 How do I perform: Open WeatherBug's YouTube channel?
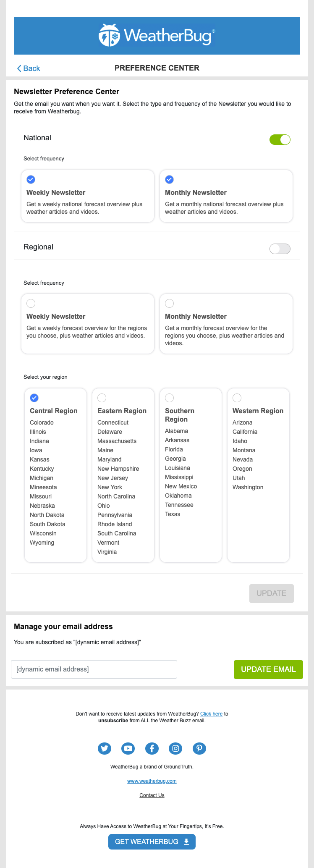click(x=128, y=748)
